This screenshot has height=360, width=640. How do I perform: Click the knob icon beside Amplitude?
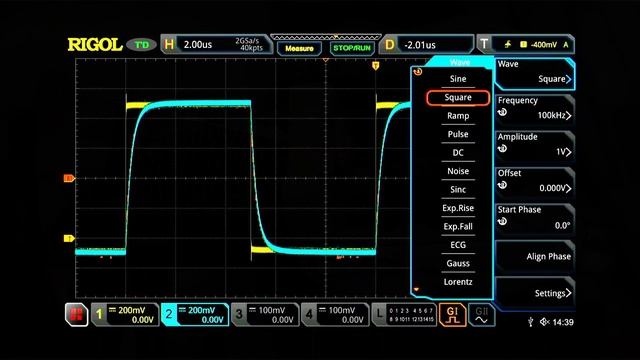502,149
